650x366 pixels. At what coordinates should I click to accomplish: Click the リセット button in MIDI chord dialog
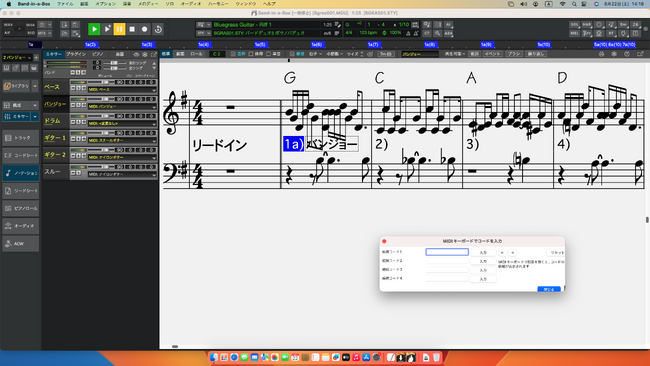(x=555, y=252)
